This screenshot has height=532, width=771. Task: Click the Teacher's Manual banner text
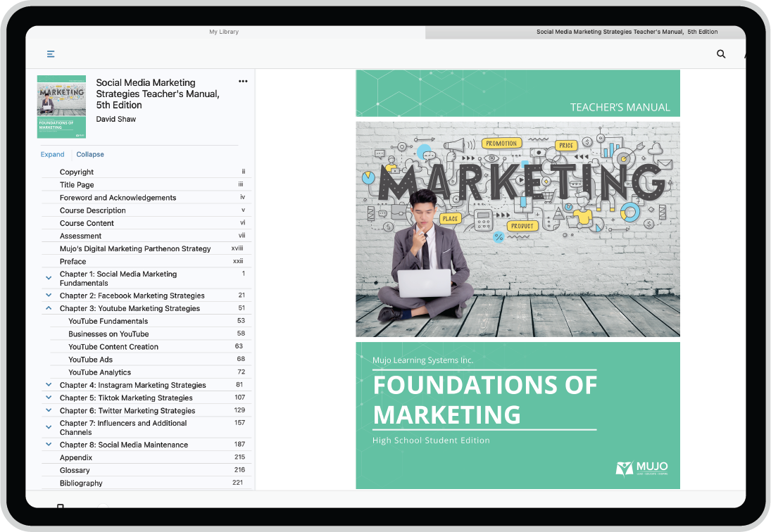pos(620,107)
